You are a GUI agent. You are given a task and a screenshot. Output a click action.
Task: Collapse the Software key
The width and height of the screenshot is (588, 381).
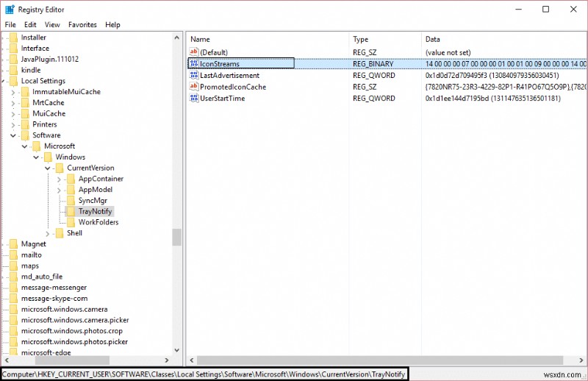click(13, 135)
